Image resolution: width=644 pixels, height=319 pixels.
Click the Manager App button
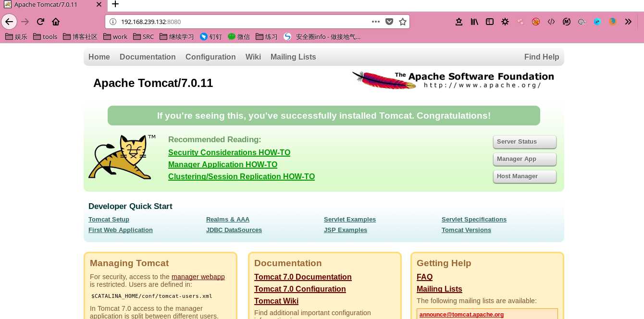tap(524, 159)
